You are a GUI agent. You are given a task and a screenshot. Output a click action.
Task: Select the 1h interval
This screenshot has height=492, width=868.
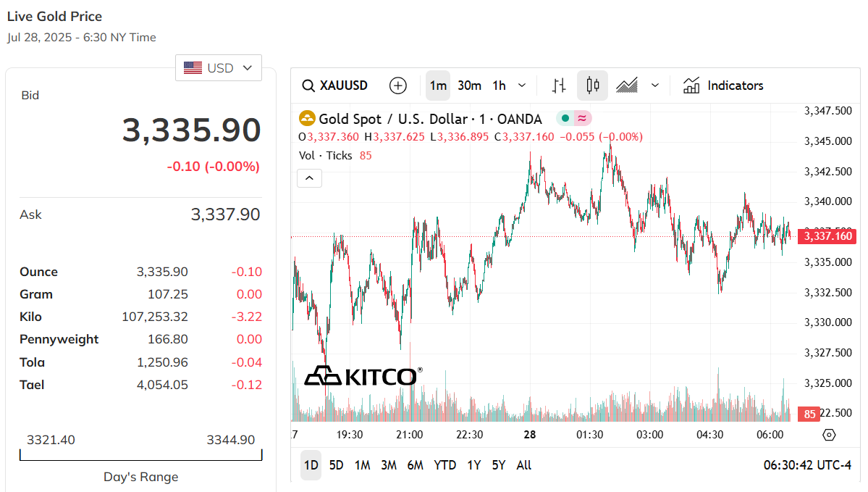point(500,86)
